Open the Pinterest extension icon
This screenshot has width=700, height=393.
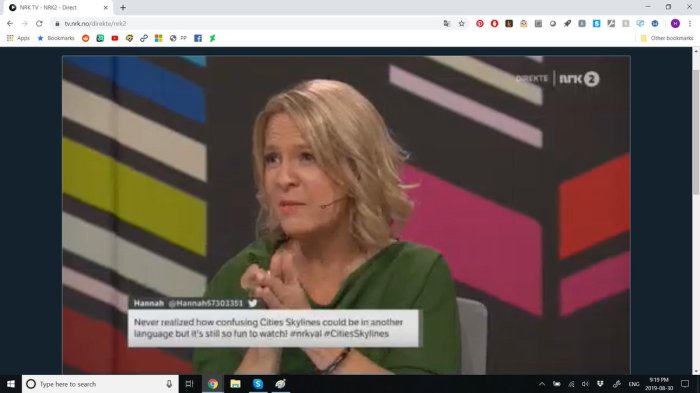[x=480, y=24]
